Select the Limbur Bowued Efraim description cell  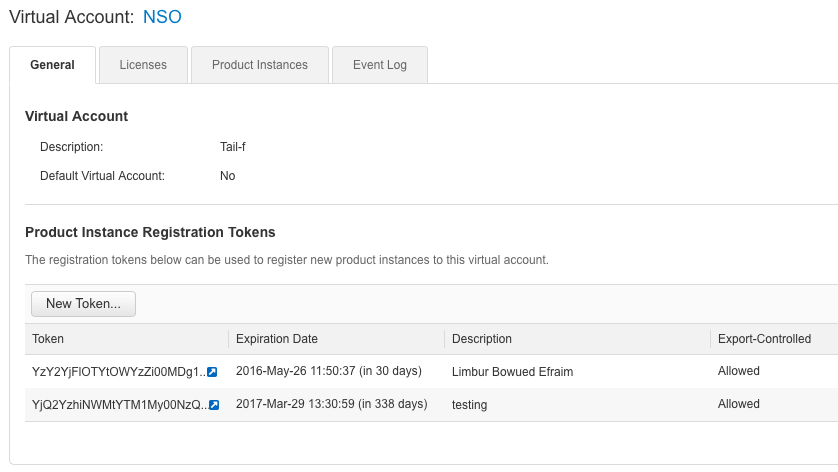513,372
